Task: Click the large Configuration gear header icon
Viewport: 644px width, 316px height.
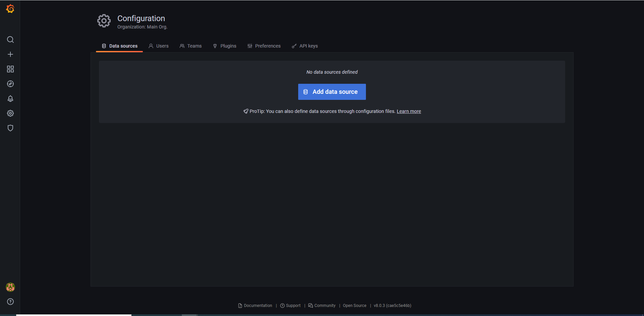Action: click(x=104, y=21)
